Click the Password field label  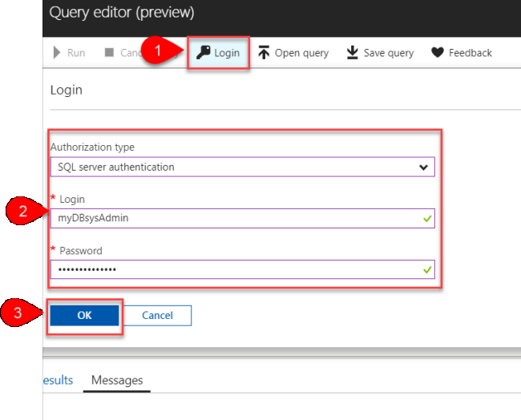tap(81, 251)
